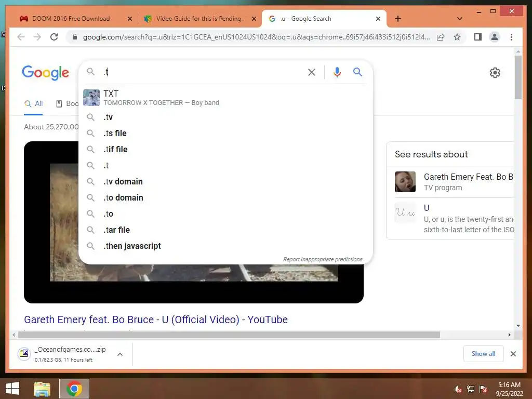Click the address bar URL
The height and width of the screenshot is (399, 532).
(x=256, y=37)
